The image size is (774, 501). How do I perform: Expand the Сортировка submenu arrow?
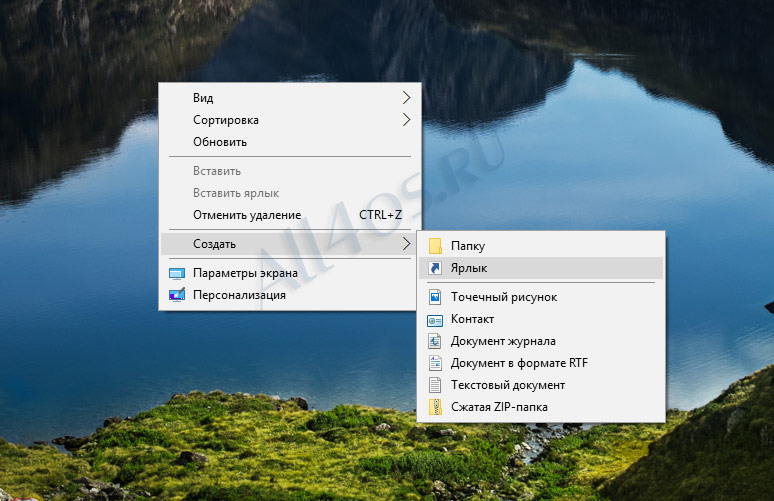point(406,119)
